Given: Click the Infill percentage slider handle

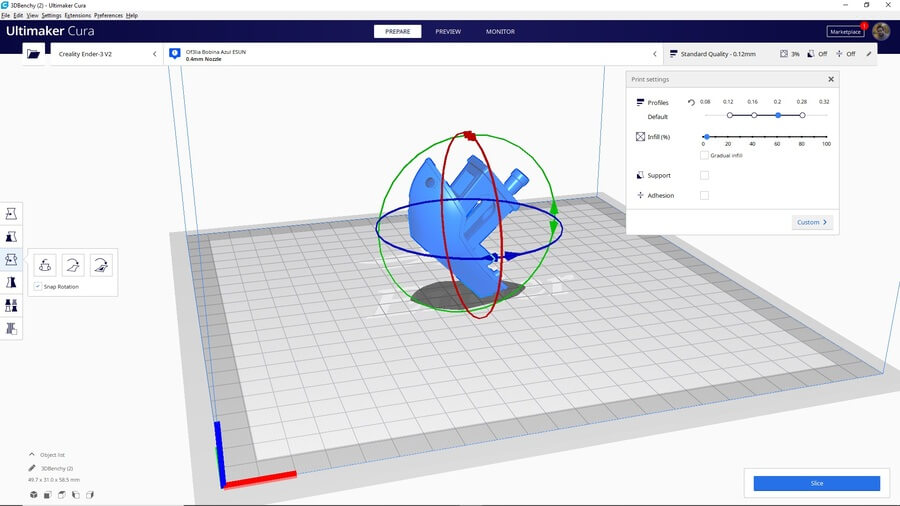Looking at the screenshot, I should coord(707,137).
